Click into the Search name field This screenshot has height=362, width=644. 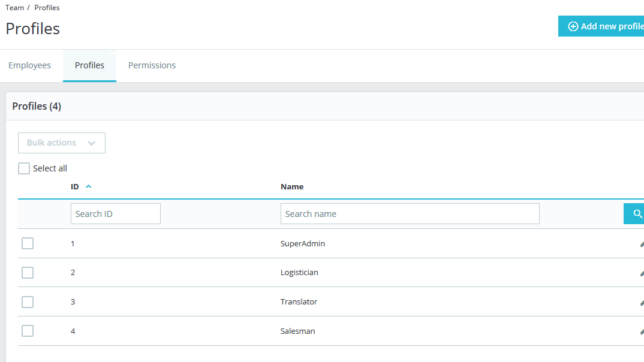pyautogui.click(x=410, y=214)
